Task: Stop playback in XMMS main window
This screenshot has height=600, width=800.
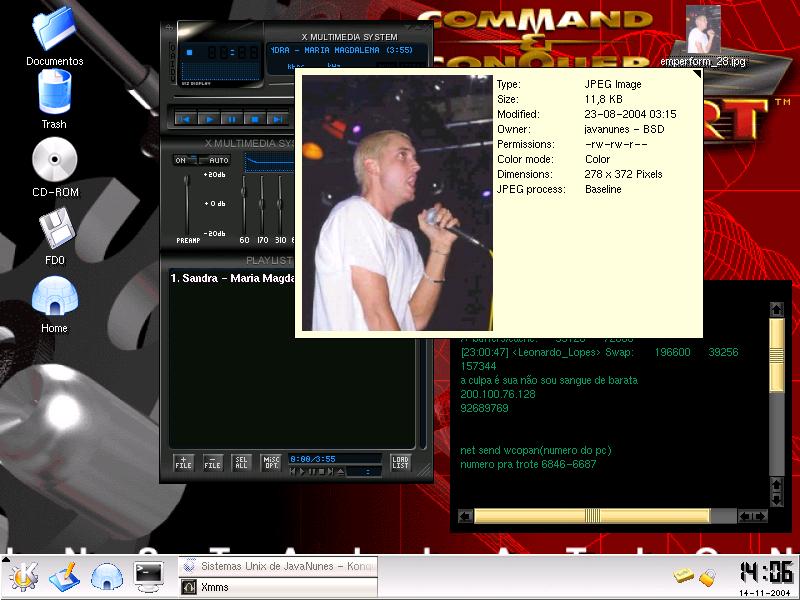Action: 254,119
